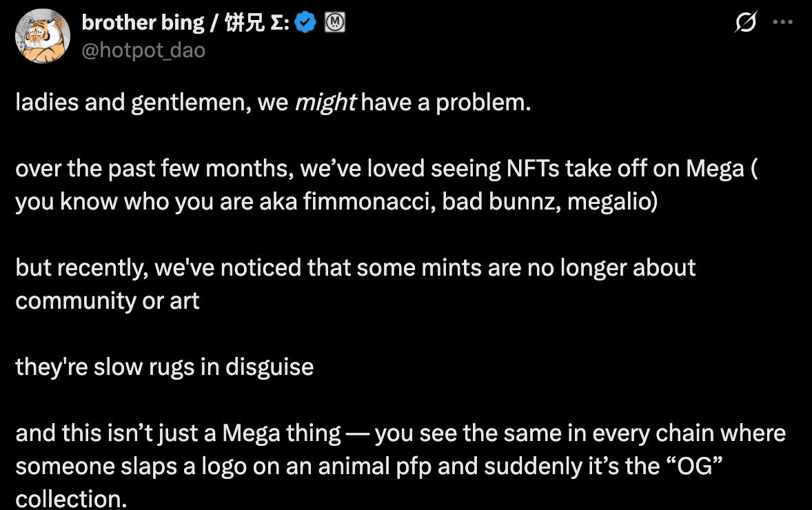Click the words bad bunnz
The image size is (812, 510).
click(501, 201)
